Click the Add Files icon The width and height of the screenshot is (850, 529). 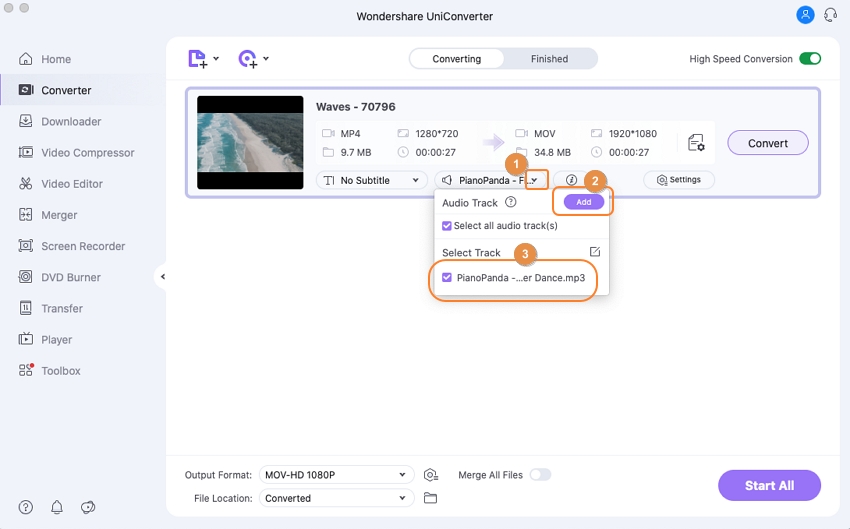tap(198, 59)
